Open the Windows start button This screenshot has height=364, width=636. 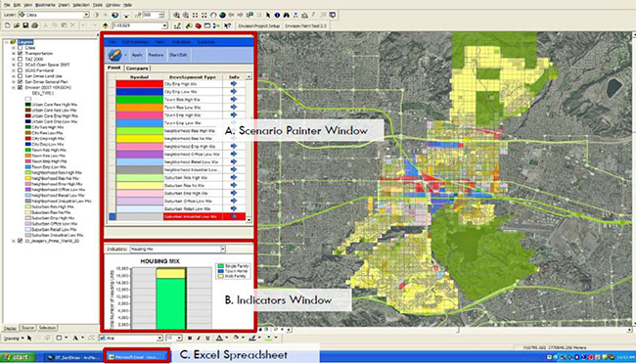[x=19, y=357]
